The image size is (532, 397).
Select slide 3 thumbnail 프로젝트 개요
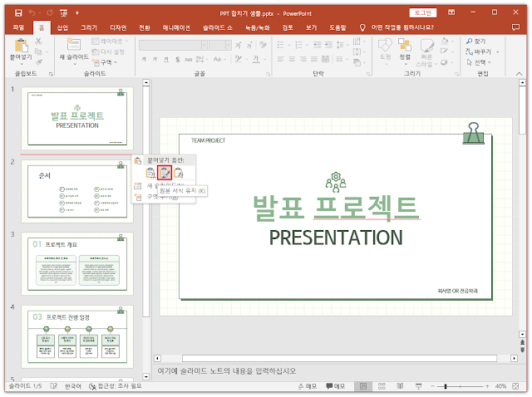click(77, 263)
